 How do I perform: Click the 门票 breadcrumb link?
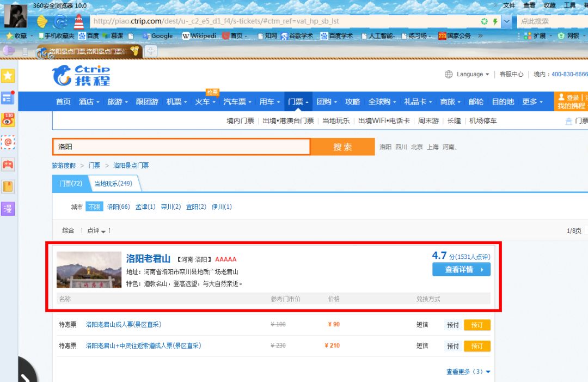pos(94,166)
